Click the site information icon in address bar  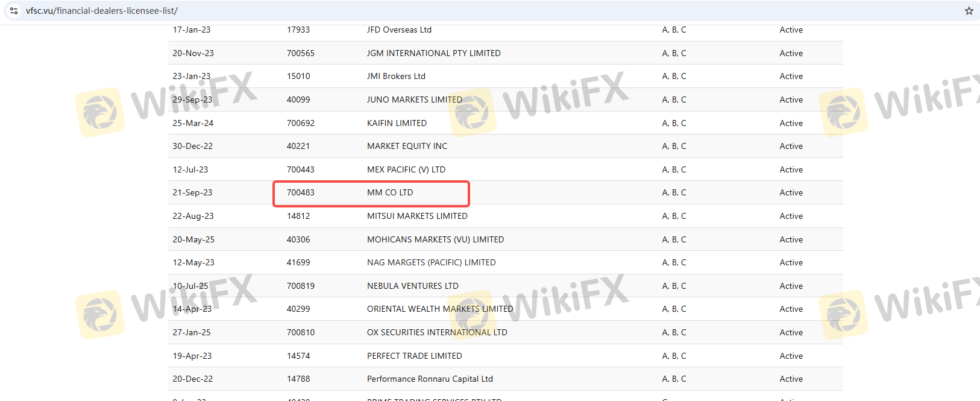14,11
